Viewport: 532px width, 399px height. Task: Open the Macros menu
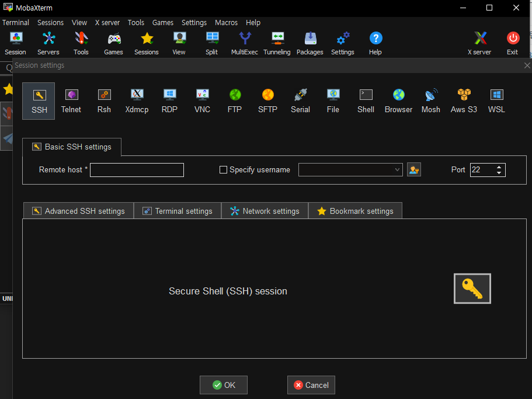click(x=227, y=22)
